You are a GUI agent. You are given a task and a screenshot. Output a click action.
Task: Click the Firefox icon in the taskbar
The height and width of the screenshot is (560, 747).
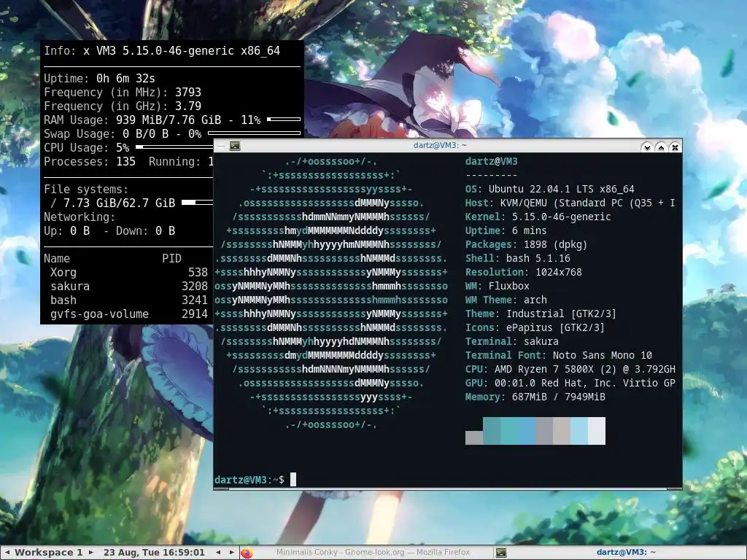pyautogui.click(x=247, y=553)
